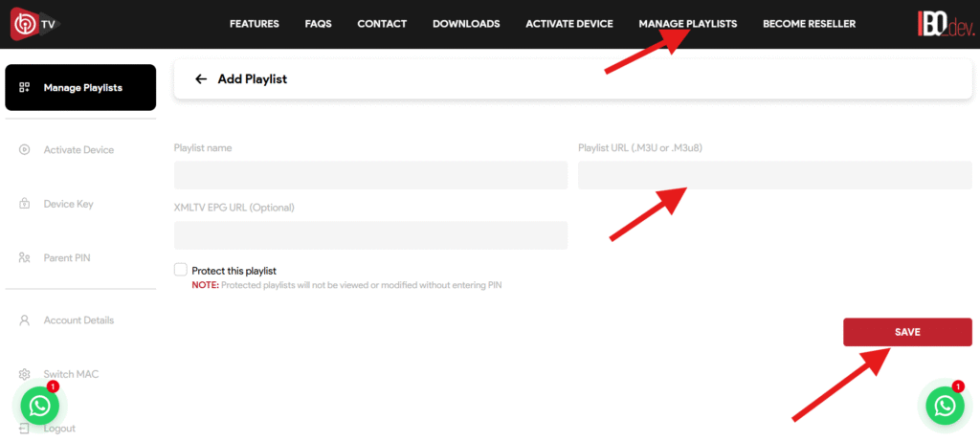Image resolution: width=980 pixels, height=441 pixels.
Task: Go to Account Details in sidebar
Action: [x=80, y=320]
